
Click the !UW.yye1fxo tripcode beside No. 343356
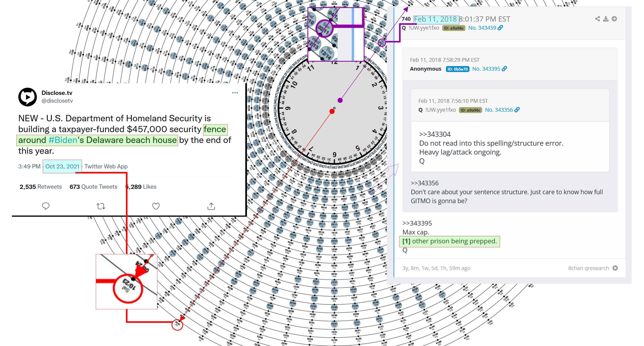[x=440, y=110]
